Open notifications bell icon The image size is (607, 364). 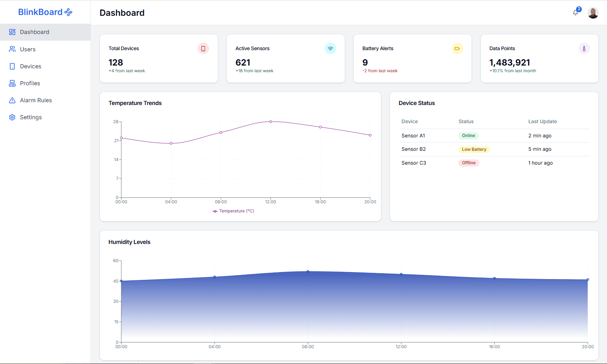(x=575, y=13)
